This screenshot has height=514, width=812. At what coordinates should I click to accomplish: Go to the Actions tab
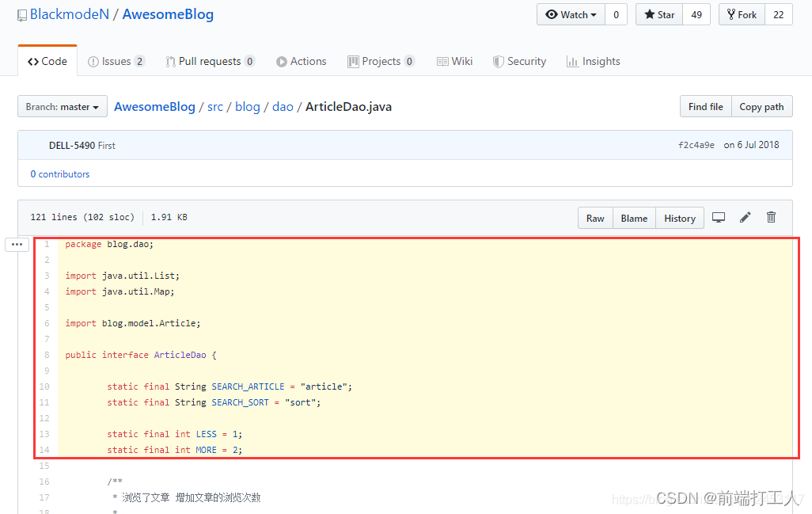click(x=302, y=61)
